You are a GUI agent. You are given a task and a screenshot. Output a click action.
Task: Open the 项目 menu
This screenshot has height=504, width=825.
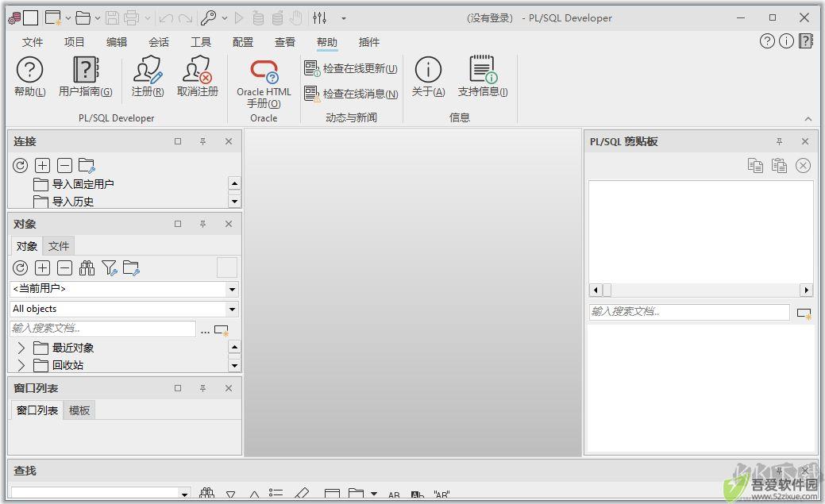tap(74, 42)
